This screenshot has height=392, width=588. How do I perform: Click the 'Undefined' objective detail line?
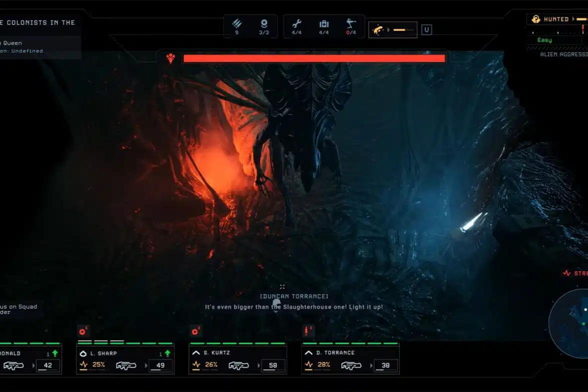[27, 51]
